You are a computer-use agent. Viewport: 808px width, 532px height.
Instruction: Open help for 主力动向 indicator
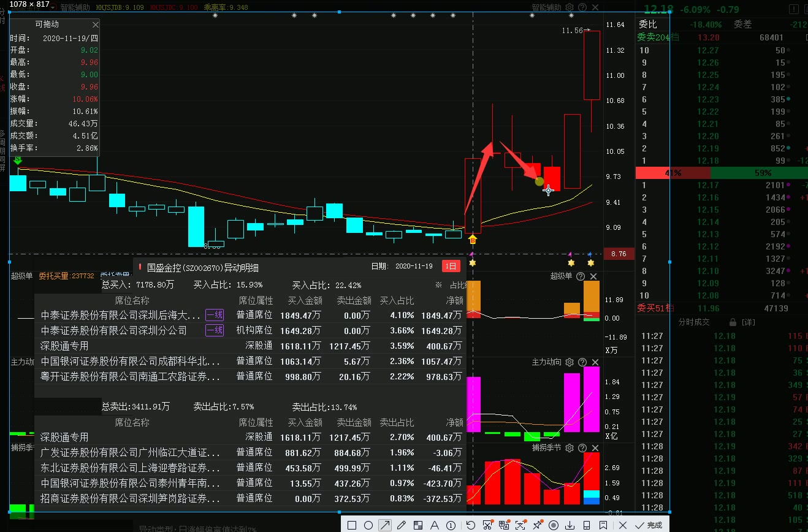pyautogui.click(x=582, y=362)
